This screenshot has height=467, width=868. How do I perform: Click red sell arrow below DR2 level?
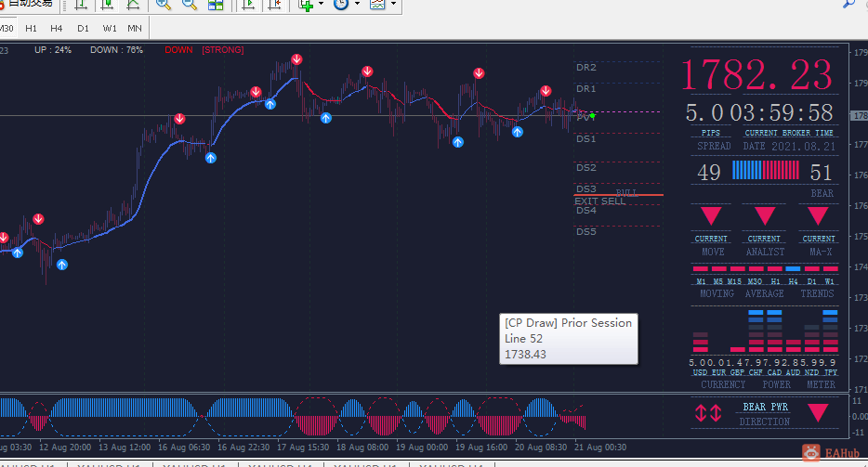point(479,73)
